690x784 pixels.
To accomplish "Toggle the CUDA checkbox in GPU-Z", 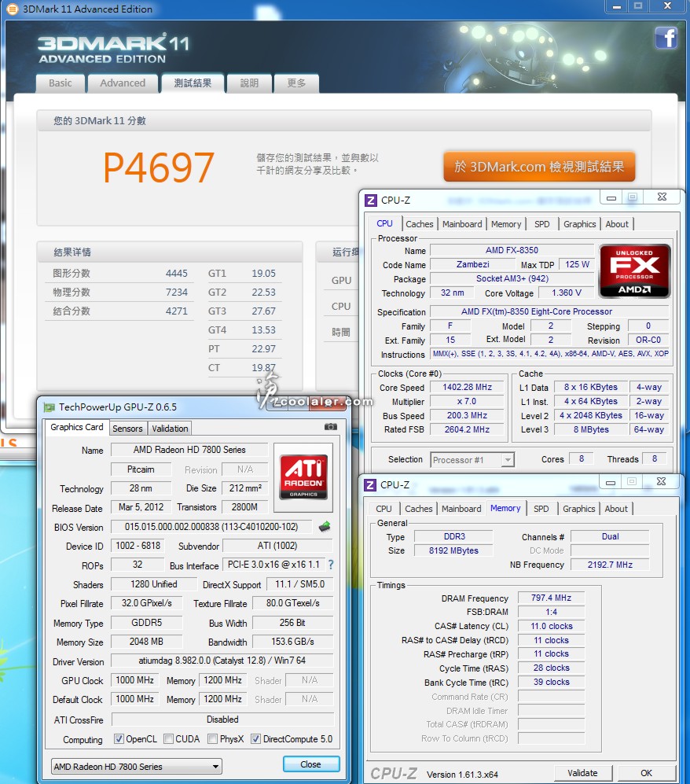I will click(x=168, y=738).
